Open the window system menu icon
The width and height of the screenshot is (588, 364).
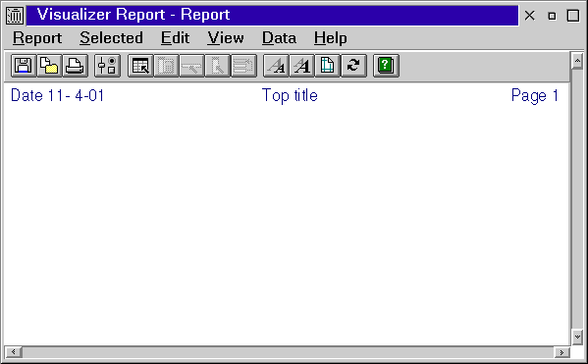[x=15, y=16]
